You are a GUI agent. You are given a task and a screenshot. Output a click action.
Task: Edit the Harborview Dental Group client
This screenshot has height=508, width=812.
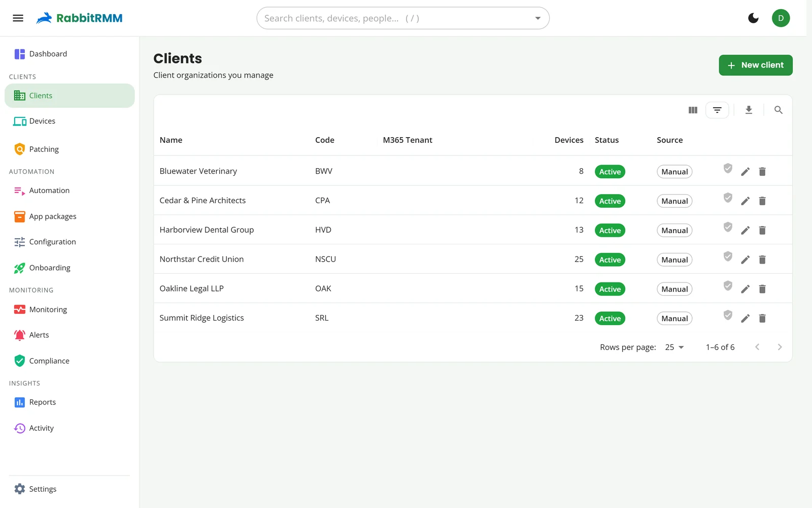pos(745,231)
